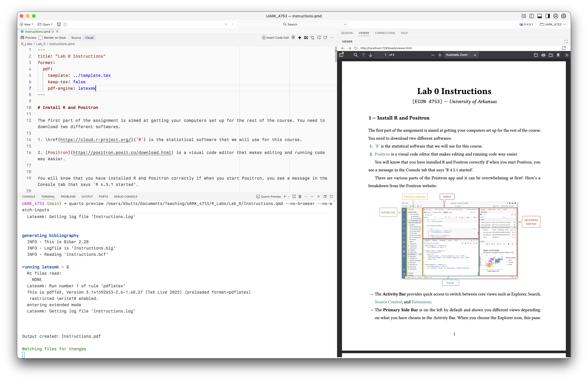Click Lab_0 in the breadcrumb
The width and height of the screenshot is (588, 381).
click(41, 44)
